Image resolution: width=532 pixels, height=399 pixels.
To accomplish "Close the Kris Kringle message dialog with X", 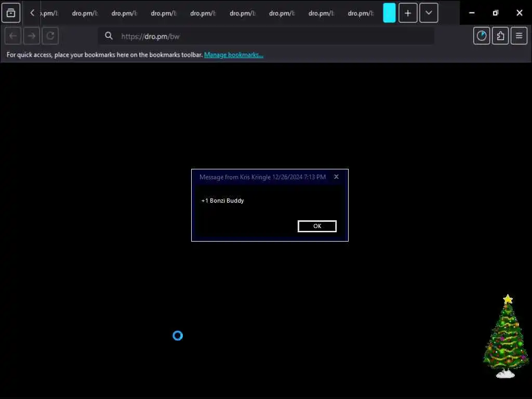I will click(x=336, y=177).
